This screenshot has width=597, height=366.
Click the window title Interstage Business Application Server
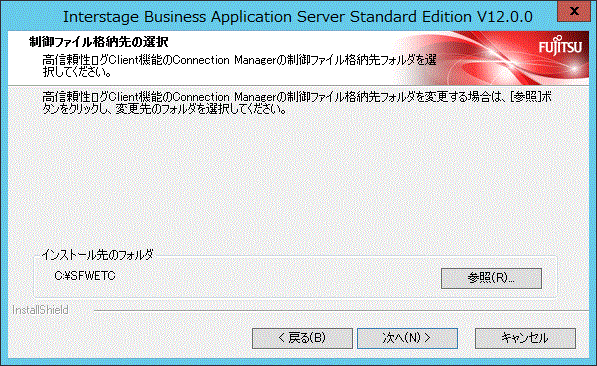(298, 17)
